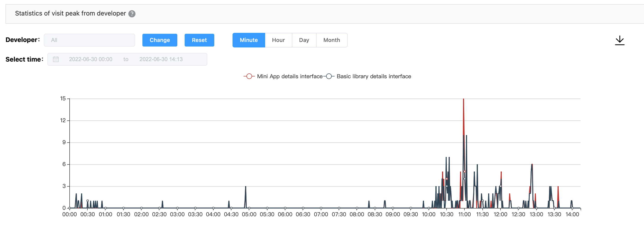The width and height of the screenshot is (644, 229).
Task: Toggle Mini App details interface legend
Action: 283,76
